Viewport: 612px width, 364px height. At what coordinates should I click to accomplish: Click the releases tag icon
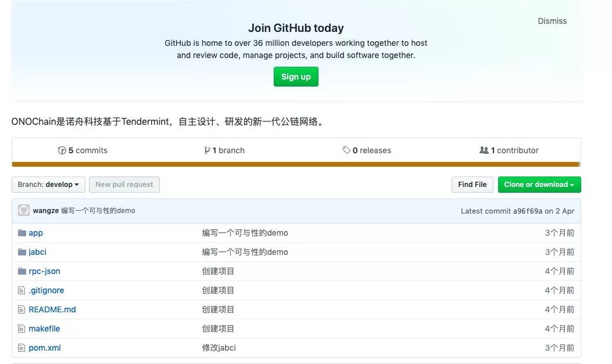tap(346, 150)
